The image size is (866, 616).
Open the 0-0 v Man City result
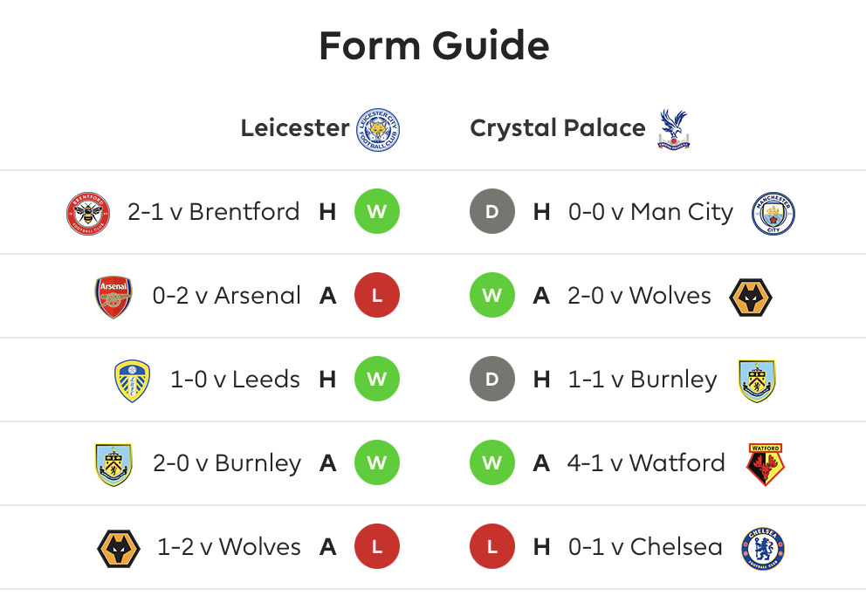click(x=650, y=213)
